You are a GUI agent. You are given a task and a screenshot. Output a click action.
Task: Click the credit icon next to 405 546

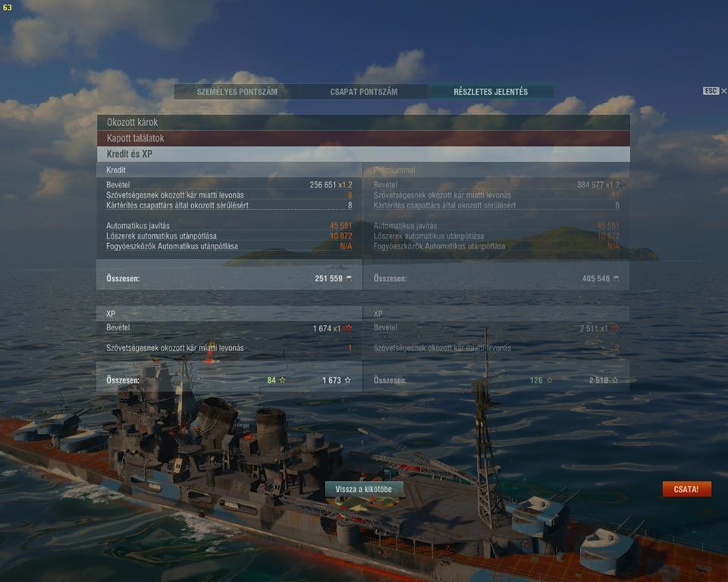point(616,278)
